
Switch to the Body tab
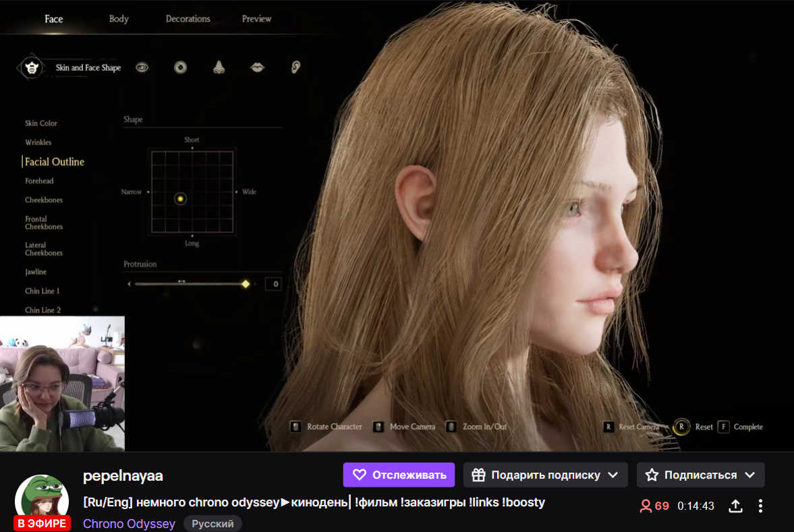119,19
